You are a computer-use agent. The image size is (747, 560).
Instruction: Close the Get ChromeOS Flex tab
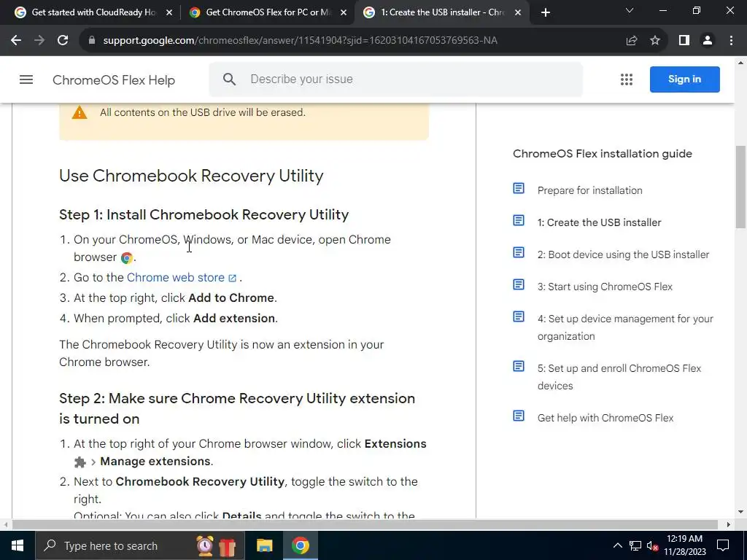344,13
